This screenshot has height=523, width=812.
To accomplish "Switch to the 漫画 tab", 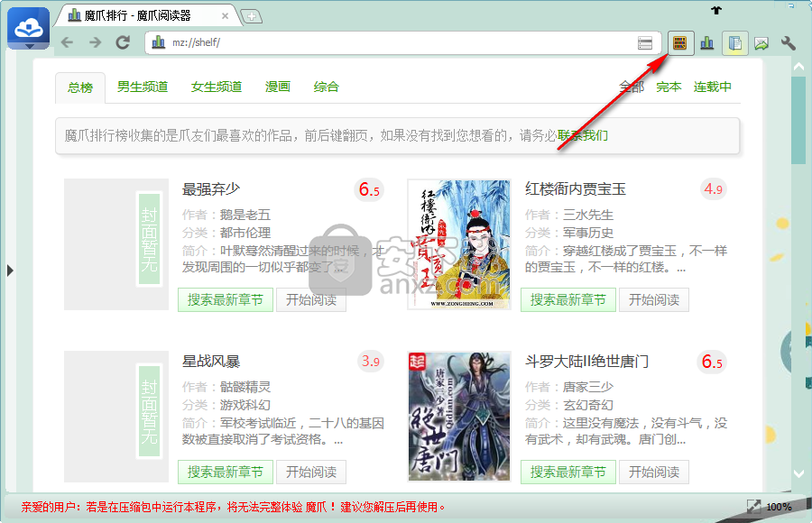I will click(x=278, y=87).
